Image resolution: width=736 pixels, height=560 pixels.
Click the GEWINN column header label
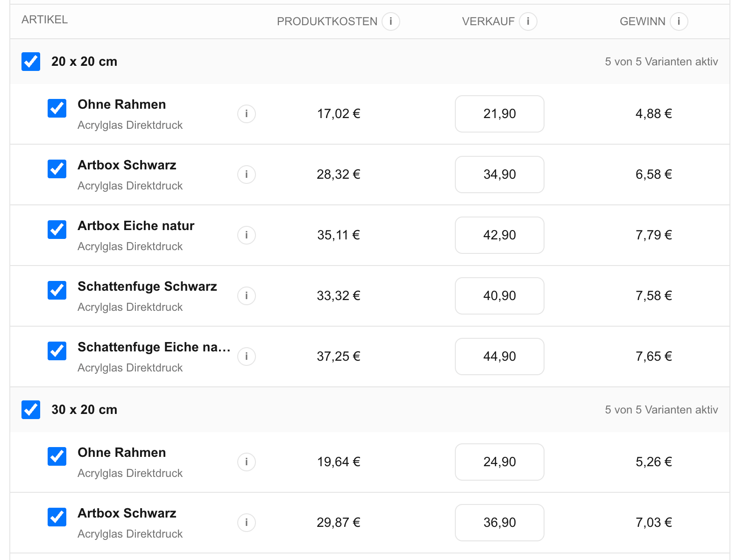click(643, 21)
